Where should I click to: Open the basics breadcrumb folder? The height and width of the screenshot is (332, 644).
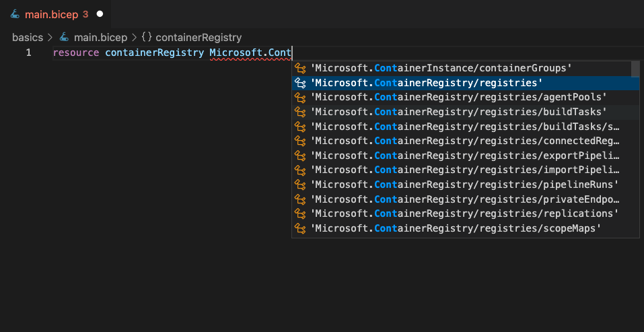tap(28, 38)
